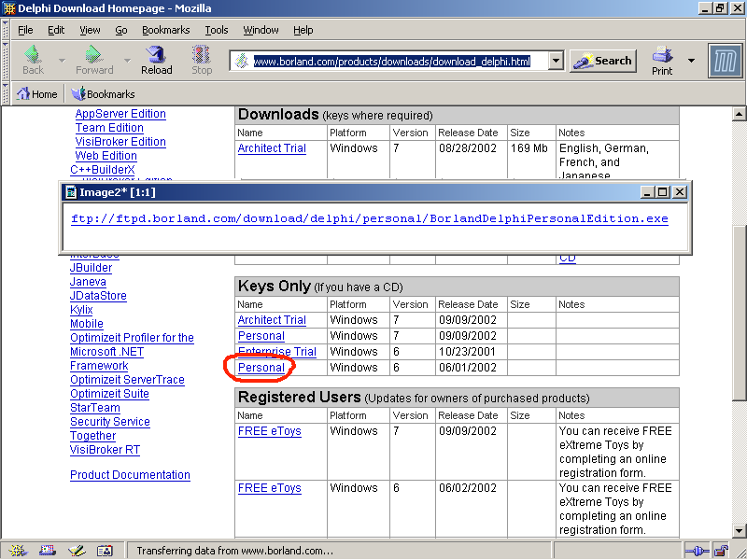Open the VisiBroker Edition link
Image resolution: width=747 pixels, height=560 pixels.
point(120,142)
